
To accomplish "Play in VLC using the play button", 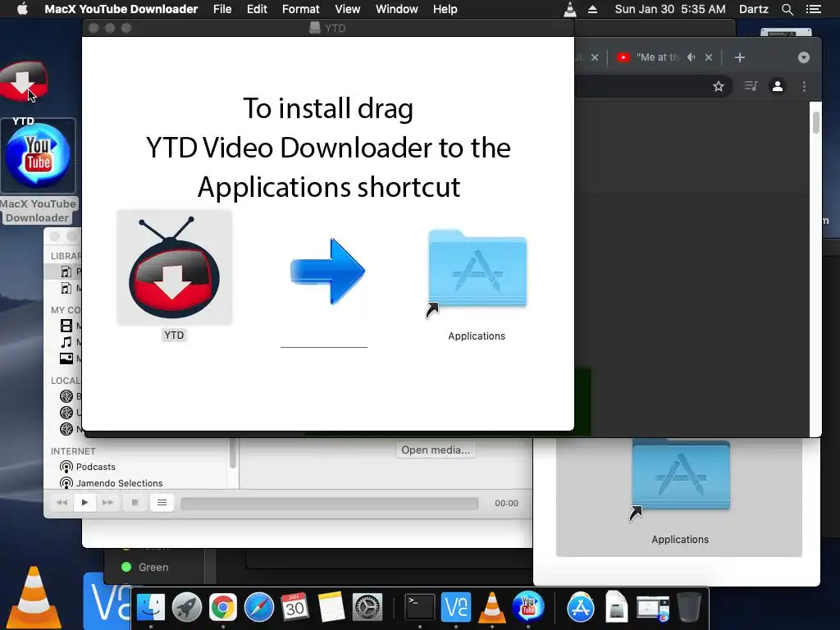I will [x=84, y=503].
